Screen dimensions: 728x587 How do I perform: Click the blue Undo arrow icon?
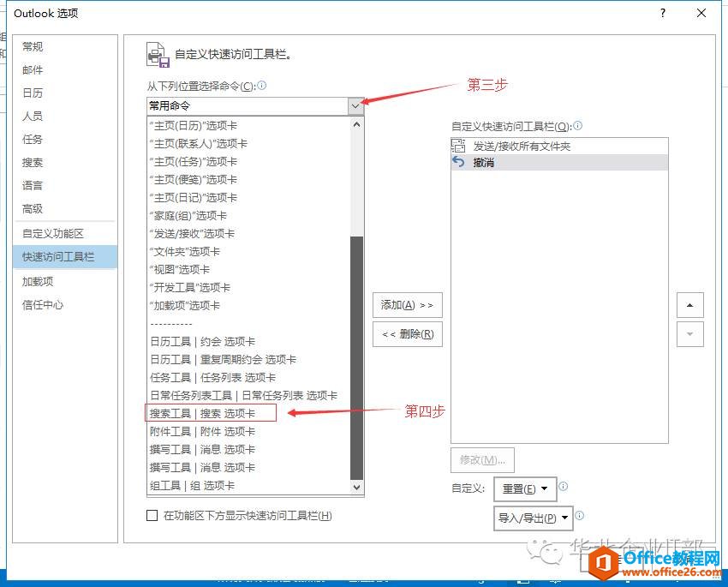coord(458,162)
